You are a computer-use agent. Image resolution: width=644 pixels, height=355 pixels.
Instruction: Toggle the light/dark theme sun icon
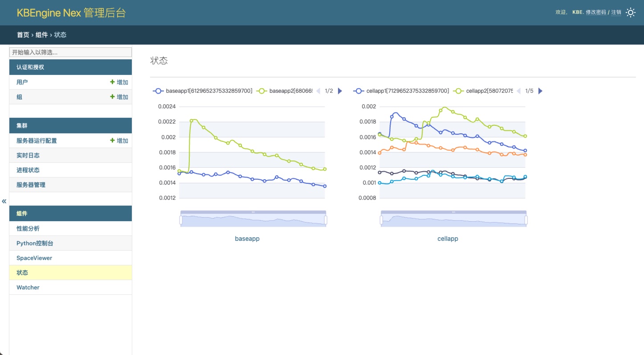point(630,12)
